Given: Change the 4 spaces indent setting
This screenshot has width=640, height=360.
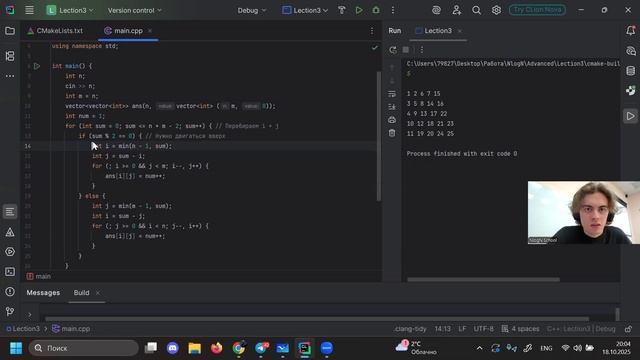Looking at the screenshot, I should [x=520, y=329].
